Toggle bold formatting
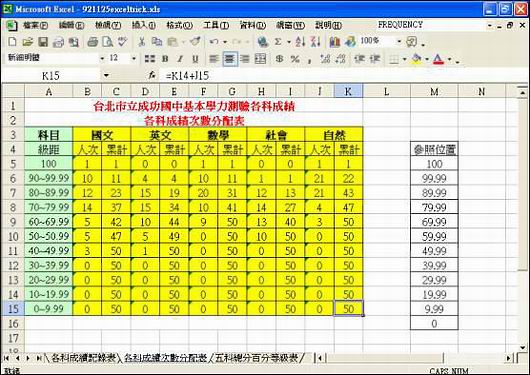Viewport: 530px width, 375px height. coord(165,59)
